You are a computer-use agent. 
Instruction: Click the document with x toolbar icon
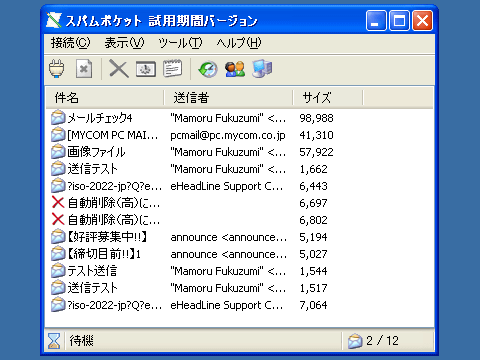84,69
